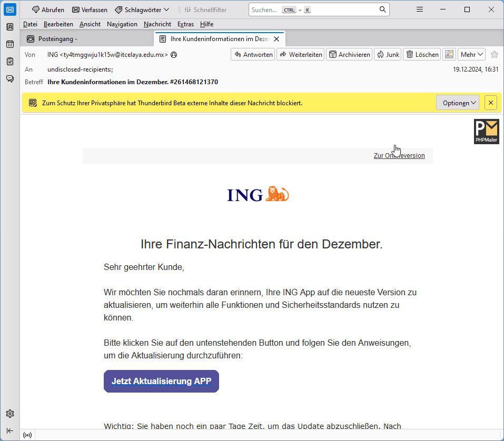Open the Extras menu
Screen dimensions: 504x441
click(185, 24)
